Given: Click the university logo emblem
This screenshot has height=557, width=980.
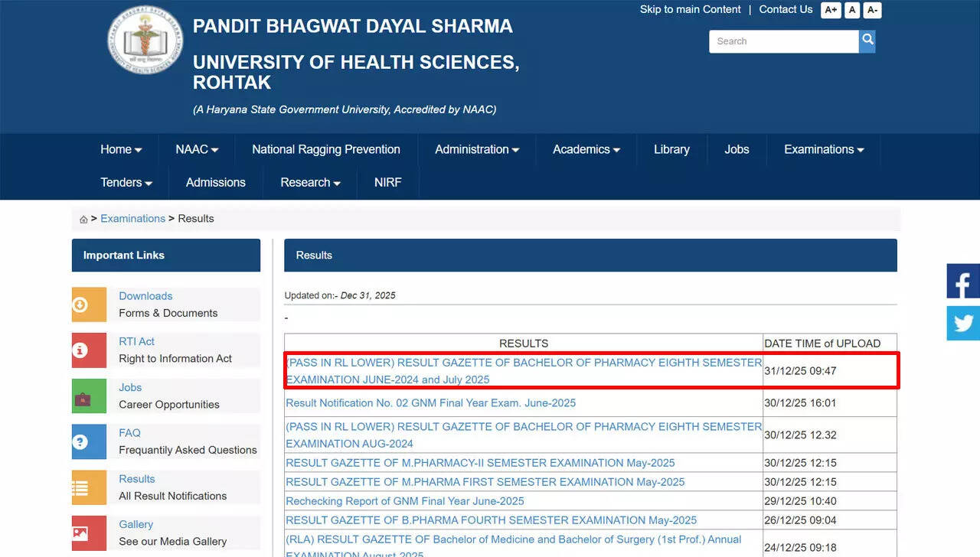Looking at the screenshot, I should click(x=145, y=41).
